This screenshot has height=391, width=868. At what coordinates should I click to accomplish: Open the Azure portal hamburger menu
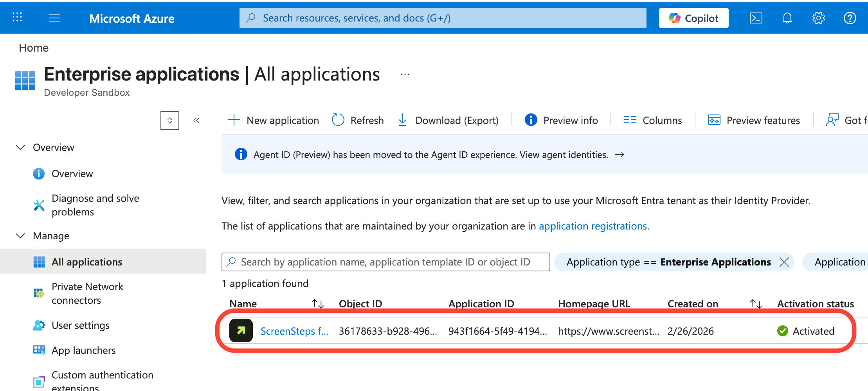point(55,18)
